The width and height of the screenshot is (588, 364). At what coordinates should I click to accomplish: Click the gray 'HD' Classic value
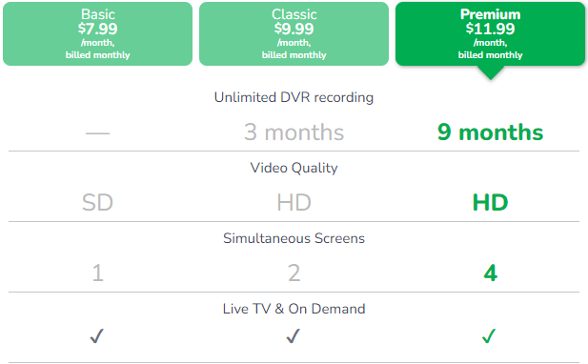(x=294, y=202)
